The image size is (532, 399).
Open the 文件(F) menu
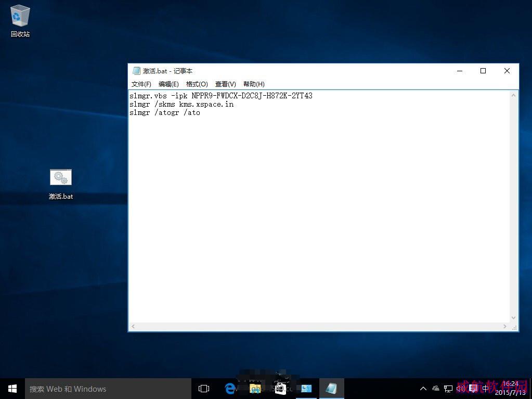point(141,84)
